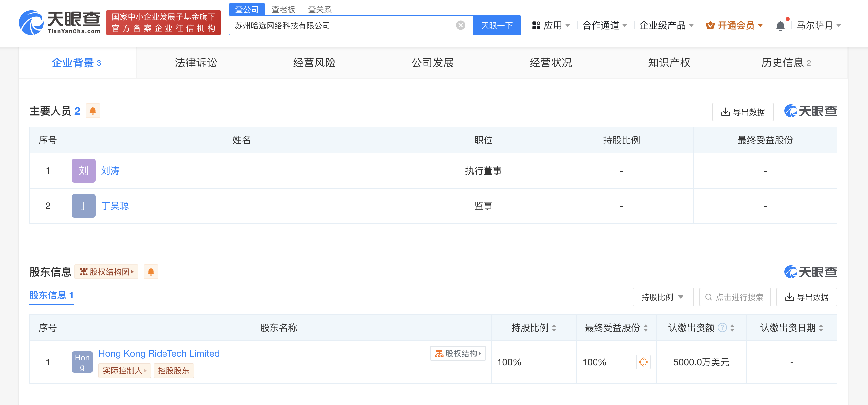Toggle sort on the 认缴出资日期 column

point(821,328)
